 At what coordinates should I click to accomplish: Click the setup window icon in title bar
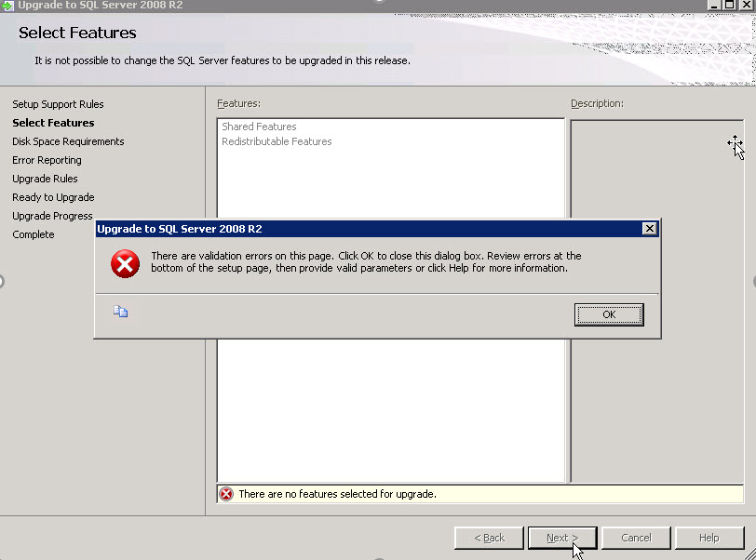tap(7, 6)
